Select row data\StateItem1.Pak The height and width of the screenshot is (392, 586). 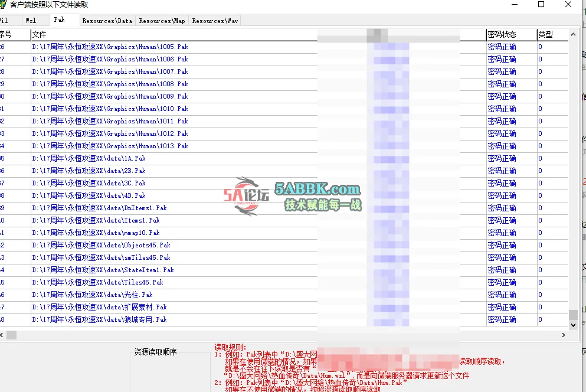point(284,270)
